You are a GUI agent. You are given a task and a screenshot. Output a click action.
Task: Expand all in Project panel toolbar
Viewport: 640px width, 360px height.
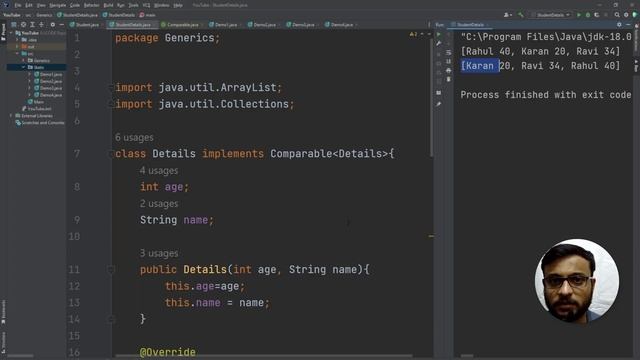[x=32, y=24]
